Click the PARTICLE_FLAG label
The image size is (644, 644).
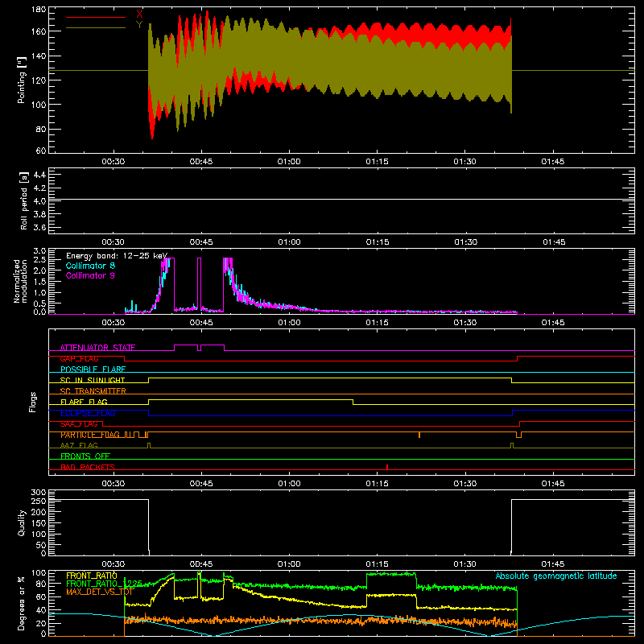tap(90, 435)
